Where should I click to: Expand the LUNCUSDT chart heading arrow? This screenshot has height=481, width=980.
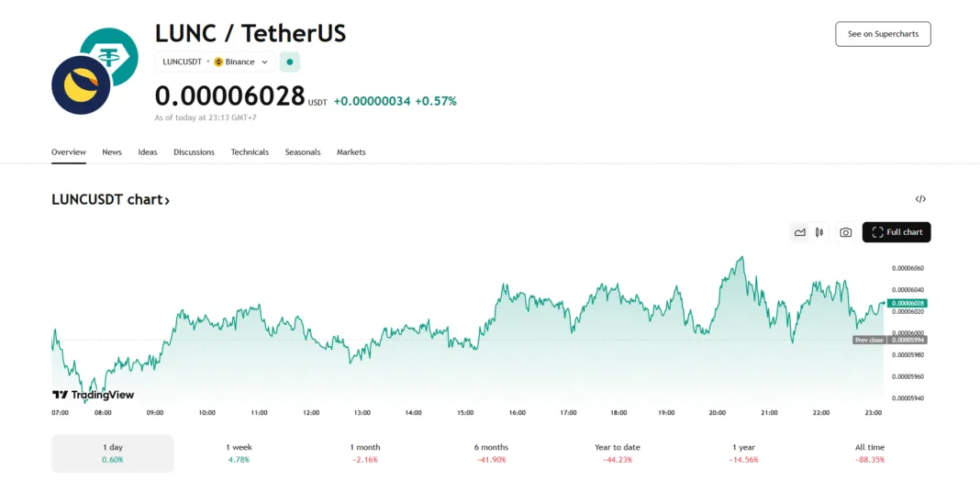(167, 200)
